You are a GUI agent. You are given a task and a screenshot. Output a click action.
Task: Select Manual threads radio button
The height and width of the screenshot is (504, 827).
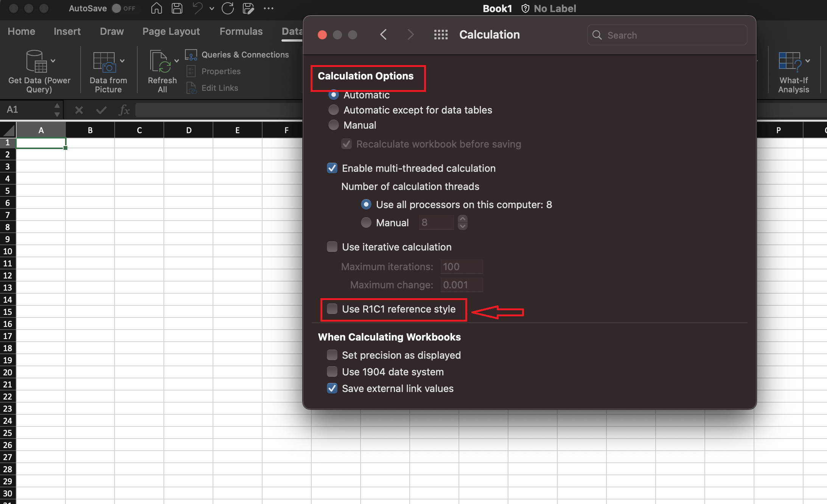(366, 223)
